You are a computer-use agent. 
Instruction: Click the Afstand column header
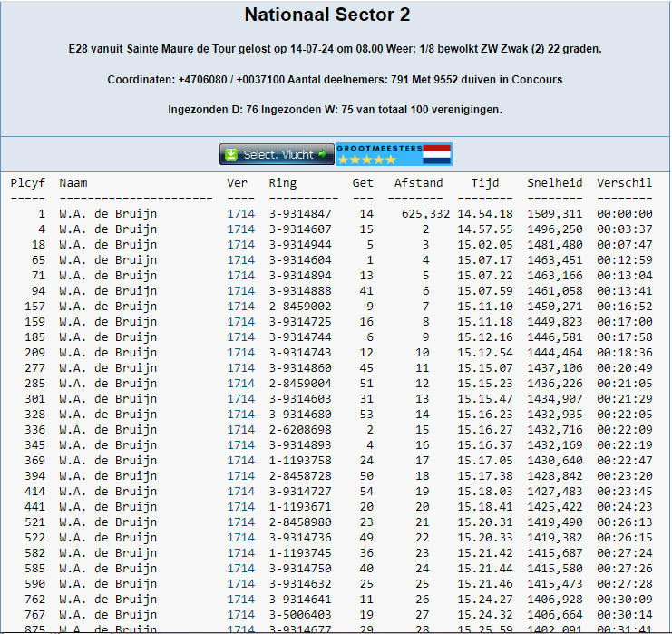419,183
